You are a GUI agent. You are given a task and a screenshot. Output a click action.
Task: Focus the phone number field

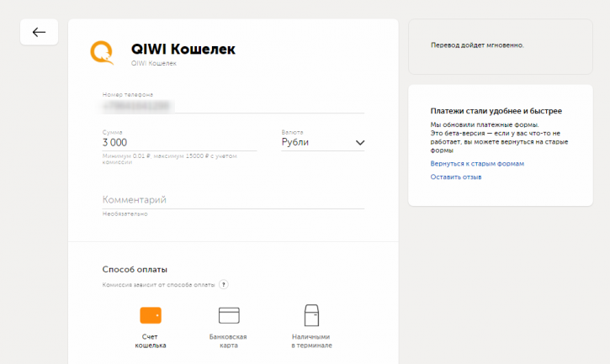(233, 106)
